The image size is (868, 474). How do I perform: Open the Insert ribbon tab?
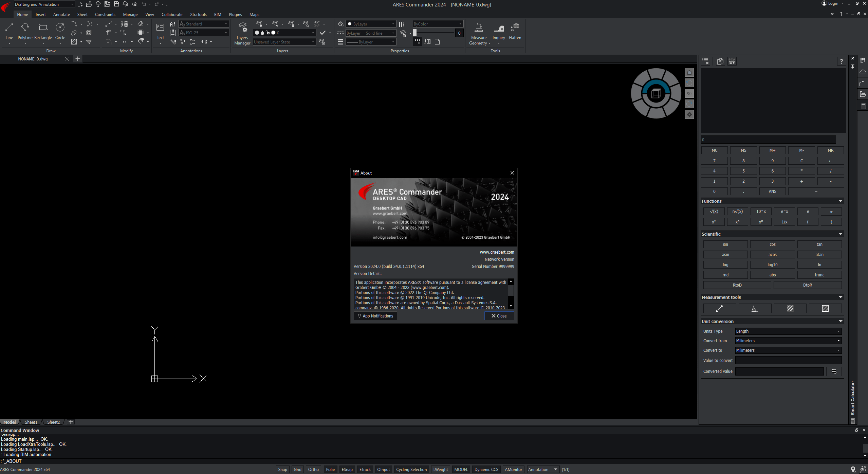pyautogui.click(x=40, y=15)
